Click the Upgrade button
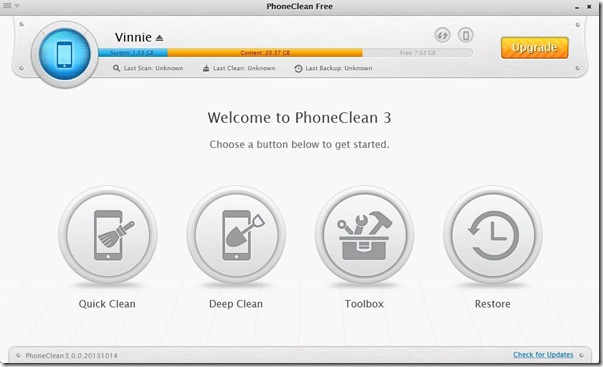 [535, 48]
